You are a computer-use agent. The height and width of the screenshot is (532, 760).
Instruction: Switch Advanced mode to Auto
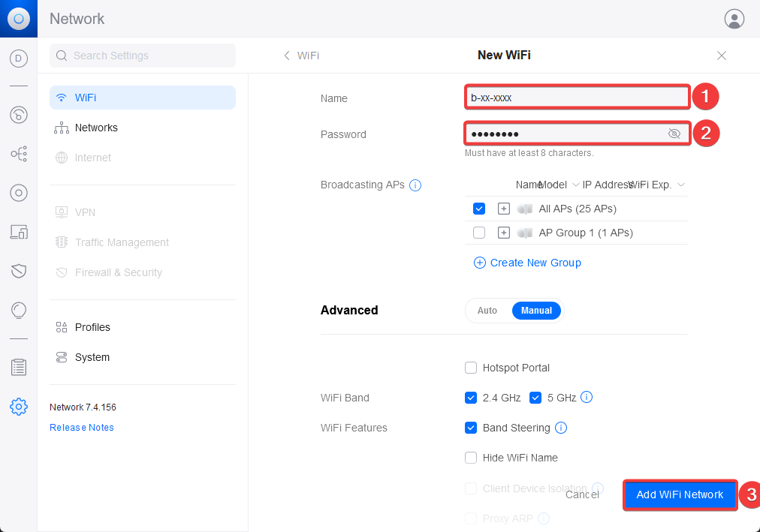pyautogui.click(x=487, y=311)
